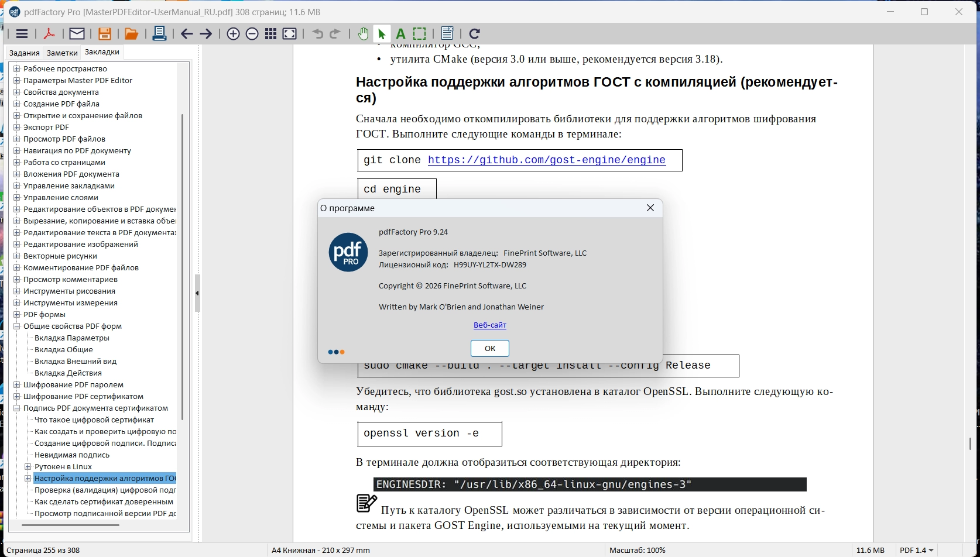The height and width of the screenshot is (557, 980).
Task: Print the document
Action: pyautogui.click(x=159, y=34)
